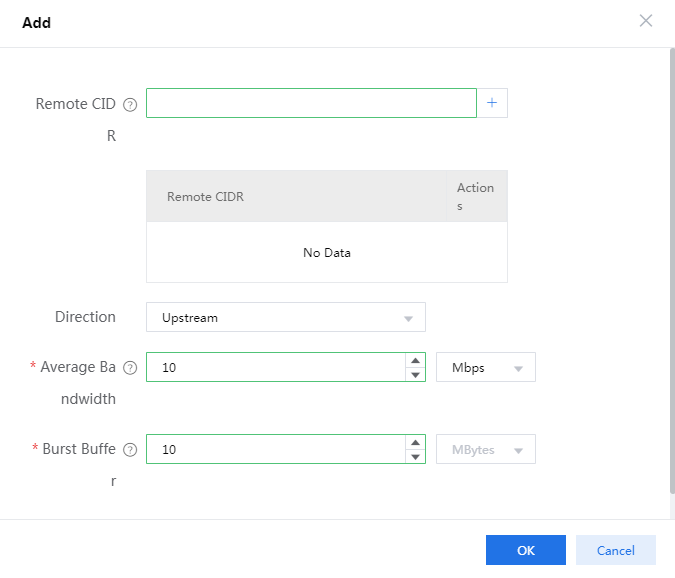
Task: Click the Remote CIDR help icon
Action: [129, 104]
